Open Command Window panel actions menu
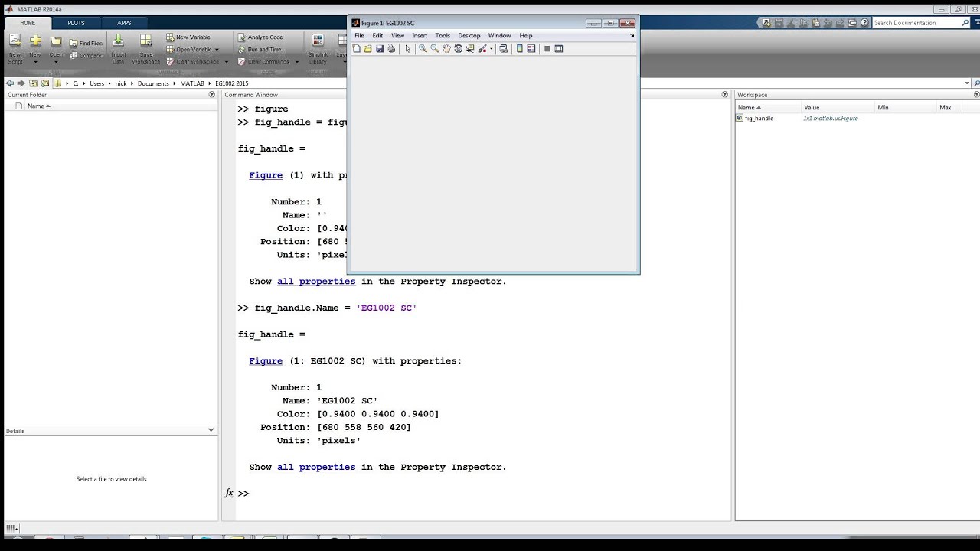The height and width of the screenshot is (551, 980). click(725, 95)
